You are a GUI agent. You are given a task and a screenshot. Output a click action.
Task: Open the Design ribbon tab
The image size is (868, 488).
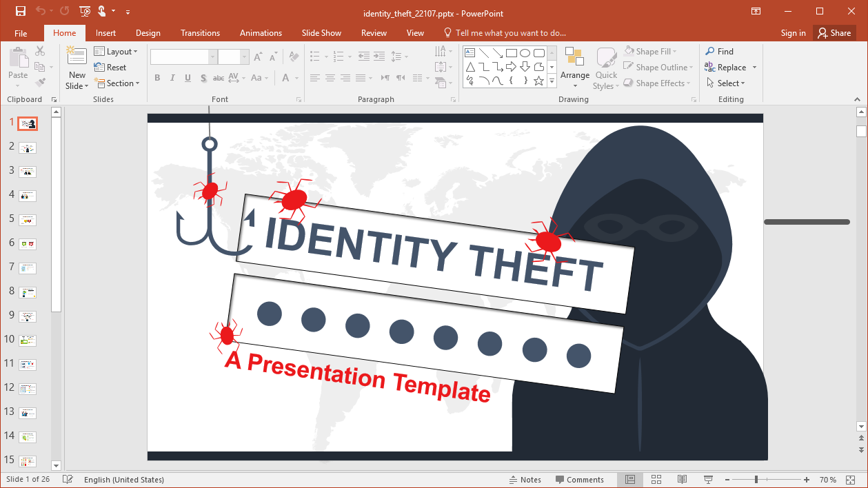click(148, 32)
